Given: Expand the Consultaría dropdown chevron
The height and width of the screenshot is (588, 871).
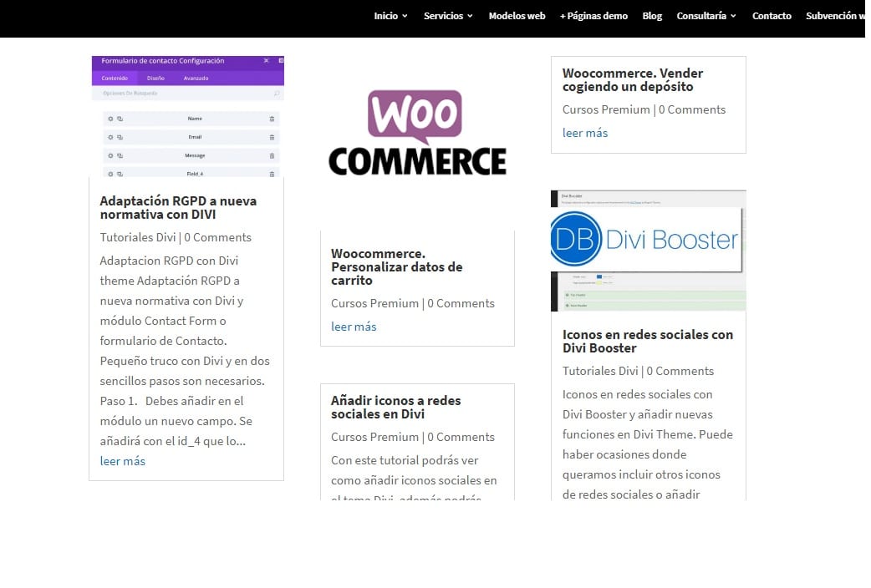Looking at the screenshot, I should (x=733, y=16).
